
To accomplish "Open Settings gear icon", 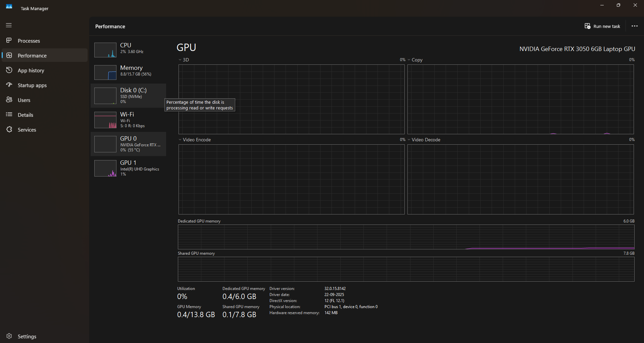I will 9,336.
